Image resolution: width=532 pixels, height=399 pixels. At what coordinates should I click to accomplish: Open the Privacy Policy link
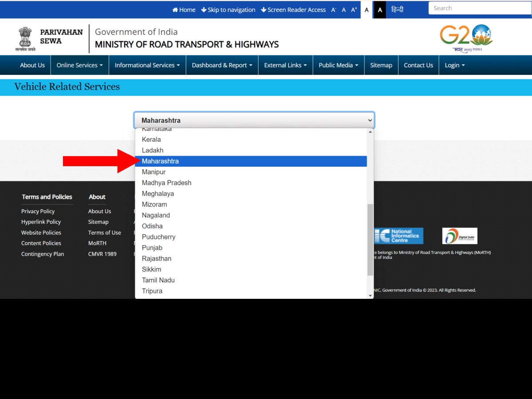click(x=38, y=211)
